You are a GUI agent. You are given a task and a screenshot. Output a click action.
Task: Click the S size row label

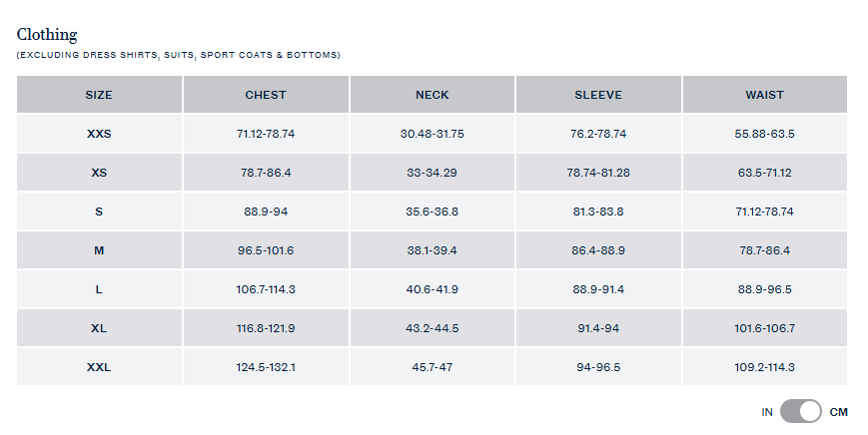click(99, 212)
